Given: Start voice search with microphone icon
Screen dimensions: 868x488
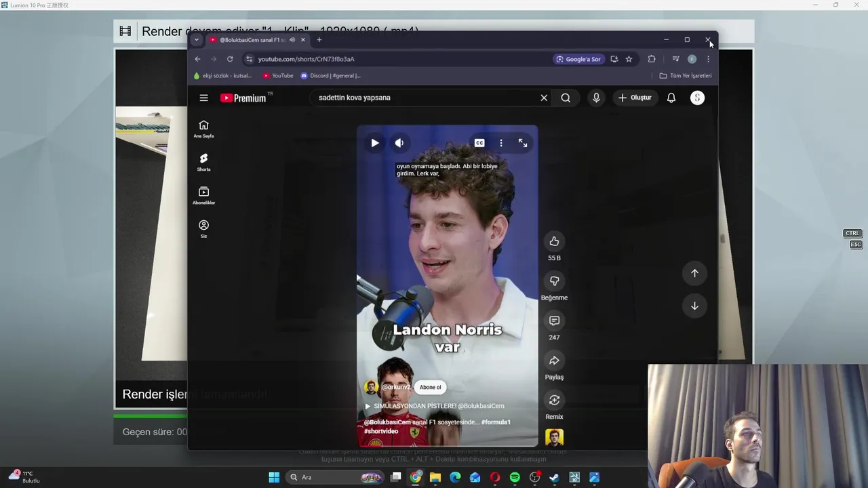Looking at the screenshot, I should (596, 98).
